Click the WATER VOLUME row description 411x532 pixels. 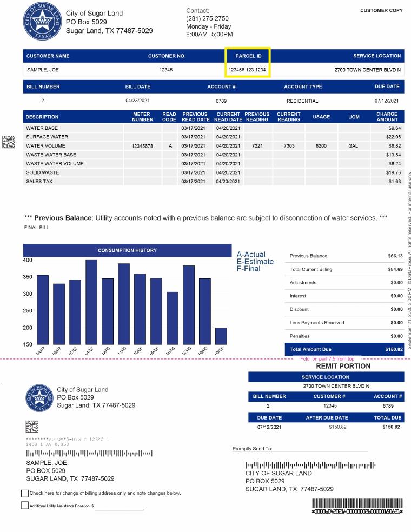45,145
